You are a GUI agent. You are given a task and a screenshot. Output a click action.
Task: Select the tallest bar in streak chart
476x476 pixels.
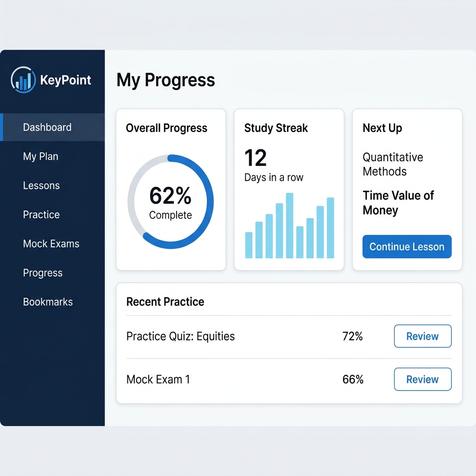[x=290, y=225]
